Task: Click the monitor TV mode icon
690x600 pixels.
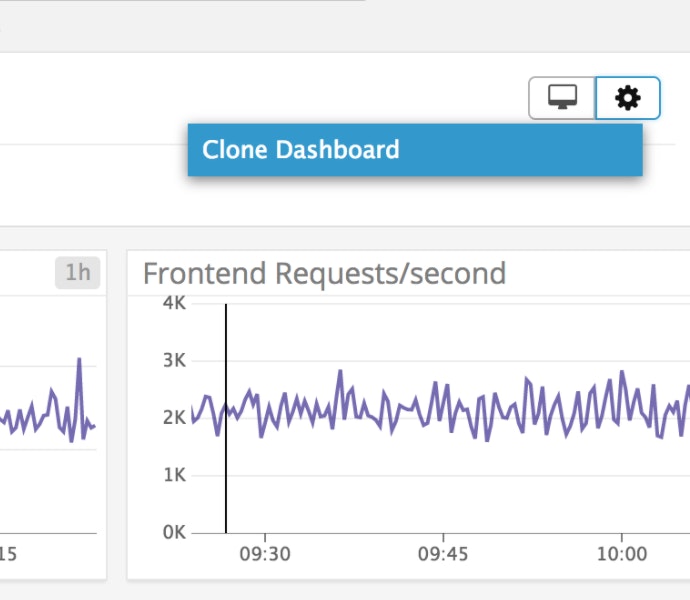Action: tap(562, 98)
